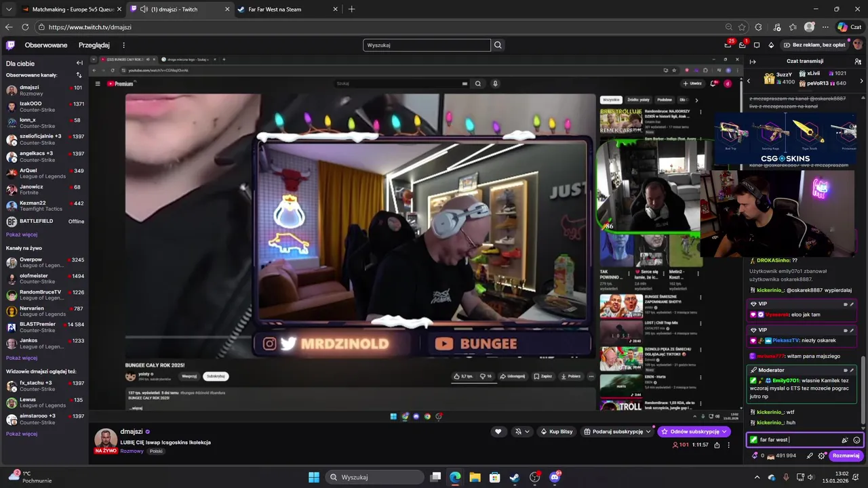Show more channels under aimstarooo
This screenshot has width=868, height=488.
[x=22, y=434]
